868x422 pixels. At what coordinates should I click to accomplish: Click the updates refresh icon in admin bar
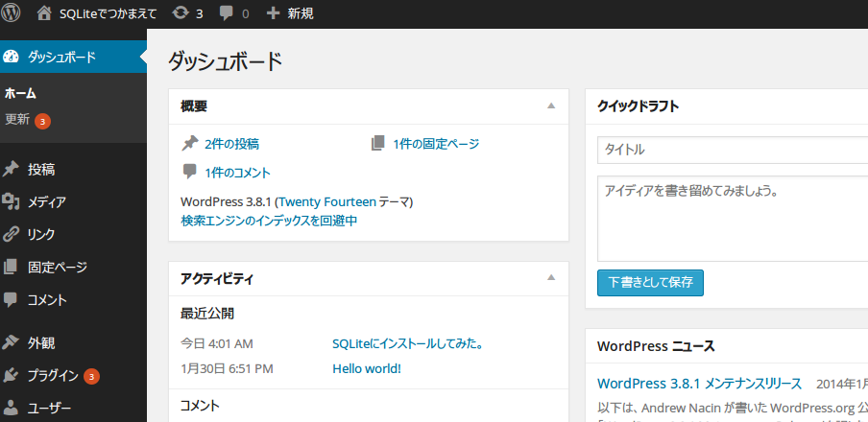[x=180, y=13]
